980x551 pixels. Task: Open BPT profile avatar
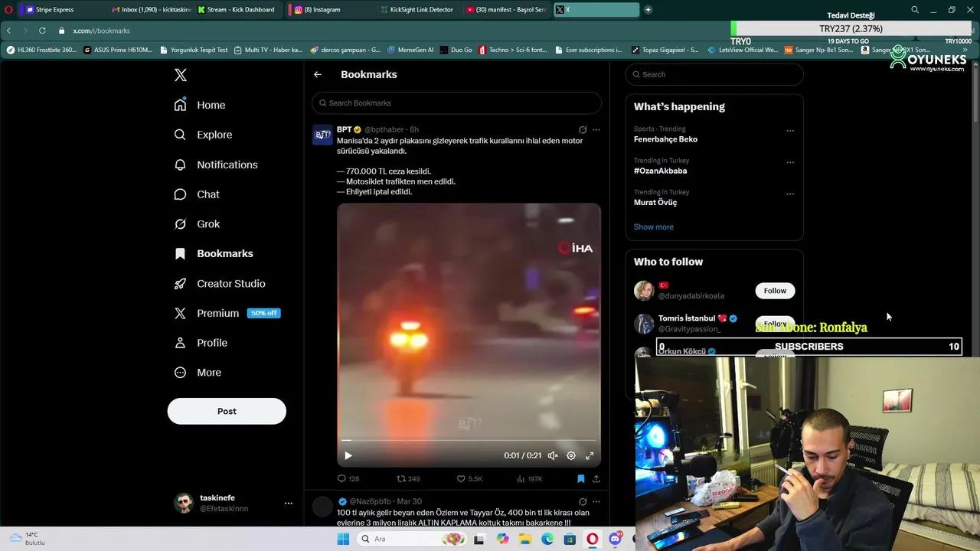[x=322, y=135]
